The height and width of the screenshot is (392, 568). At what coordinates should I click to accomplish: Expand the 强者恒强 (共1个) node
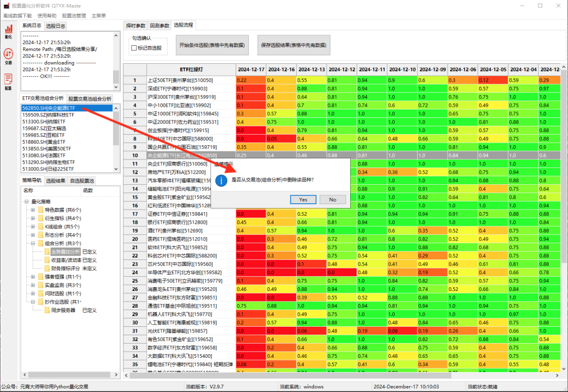tap(33, 277)
